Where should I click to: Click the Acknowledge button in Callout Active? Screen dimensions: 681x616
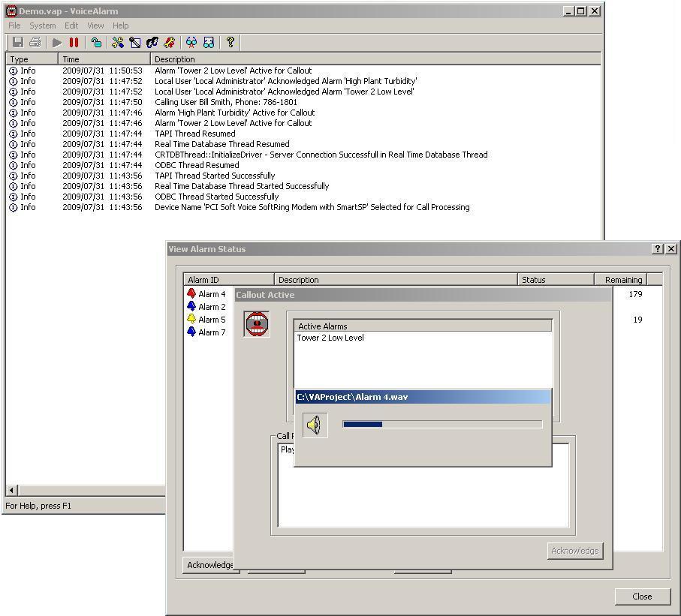click(574, 551)
